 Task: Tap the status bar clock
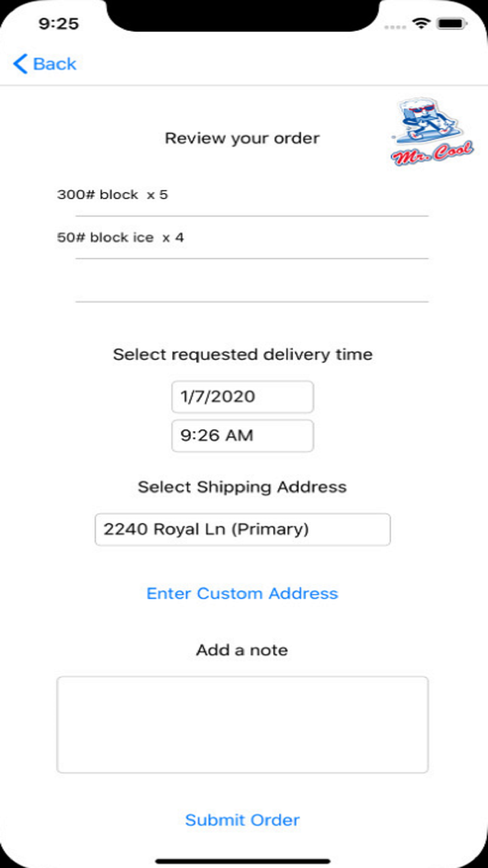pos(59,23)
